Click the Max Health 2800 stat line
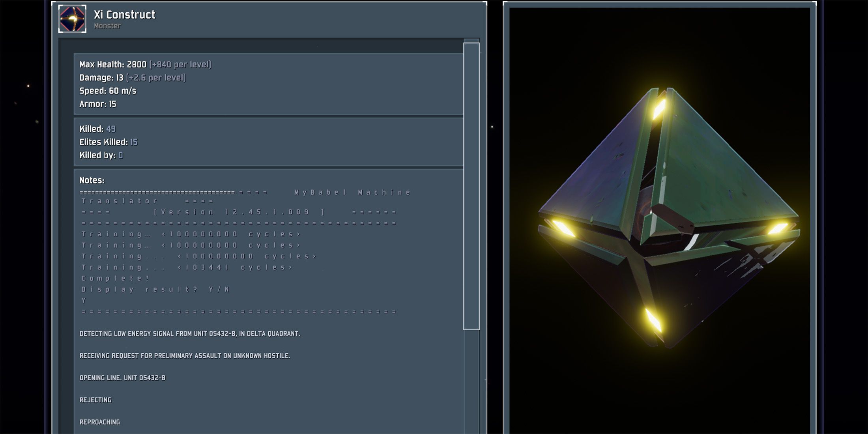Viewport: 868px width, 434px height. pos(145,64)
